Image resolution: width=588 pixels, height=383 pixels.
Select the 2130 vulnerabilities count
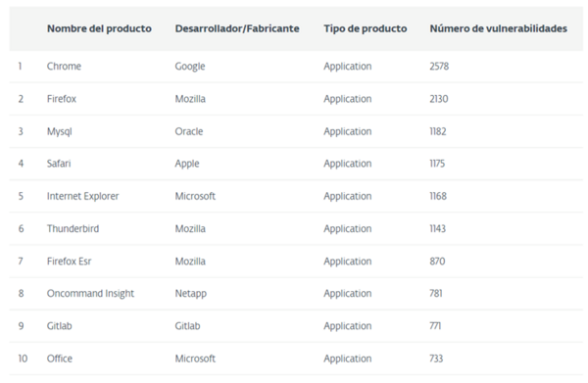pos(439,99)
